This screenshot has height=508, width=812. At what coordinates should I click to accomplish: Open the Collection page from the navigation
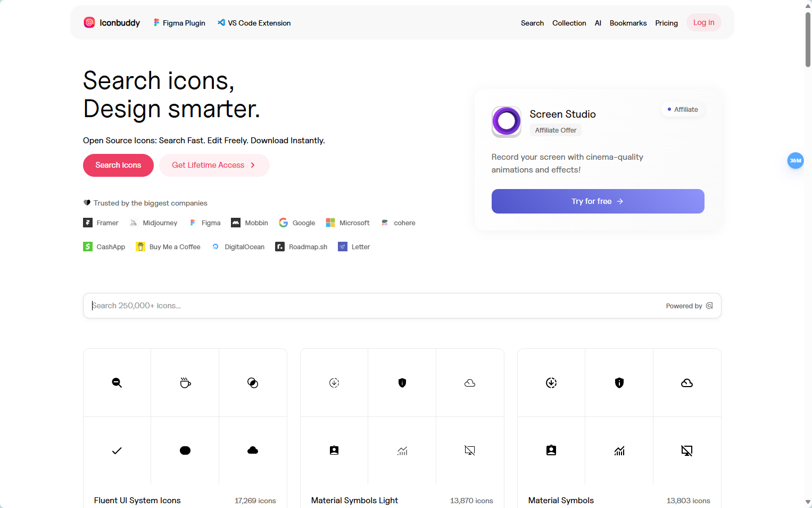coord(569,23)
